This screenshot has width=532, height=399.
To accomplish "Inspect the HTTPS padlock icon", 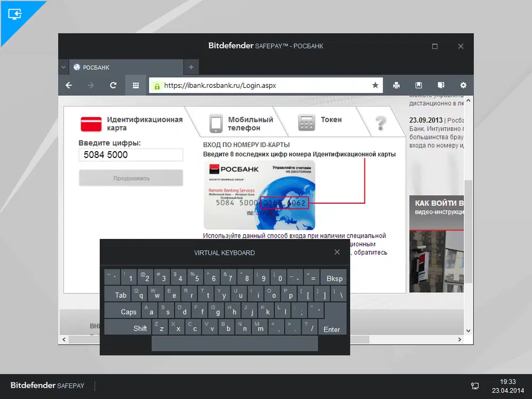I will click(x=156, y=85).
